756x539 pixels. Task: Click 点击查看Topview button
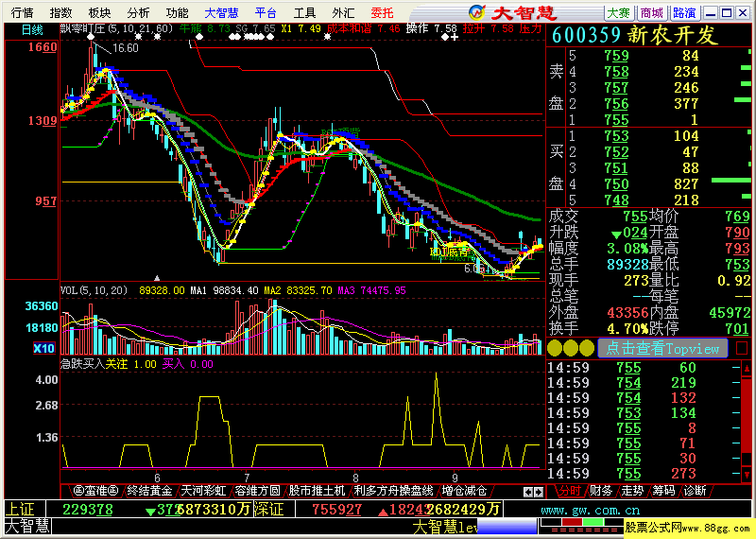662,348
